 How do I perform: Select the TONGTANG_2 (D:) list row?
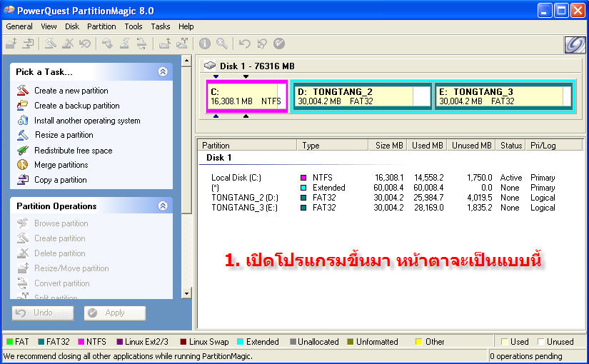383,197
